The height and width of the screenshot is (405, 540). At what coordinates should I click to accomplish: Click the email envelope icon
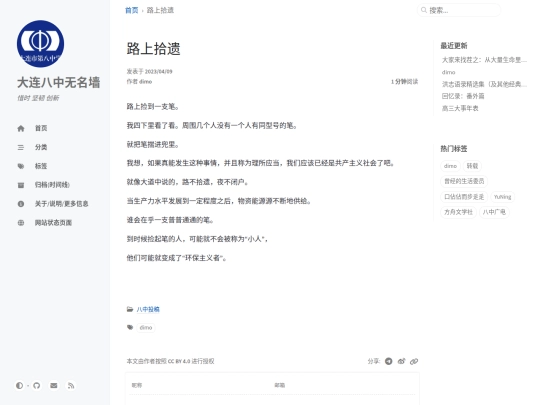coord(54,386)
